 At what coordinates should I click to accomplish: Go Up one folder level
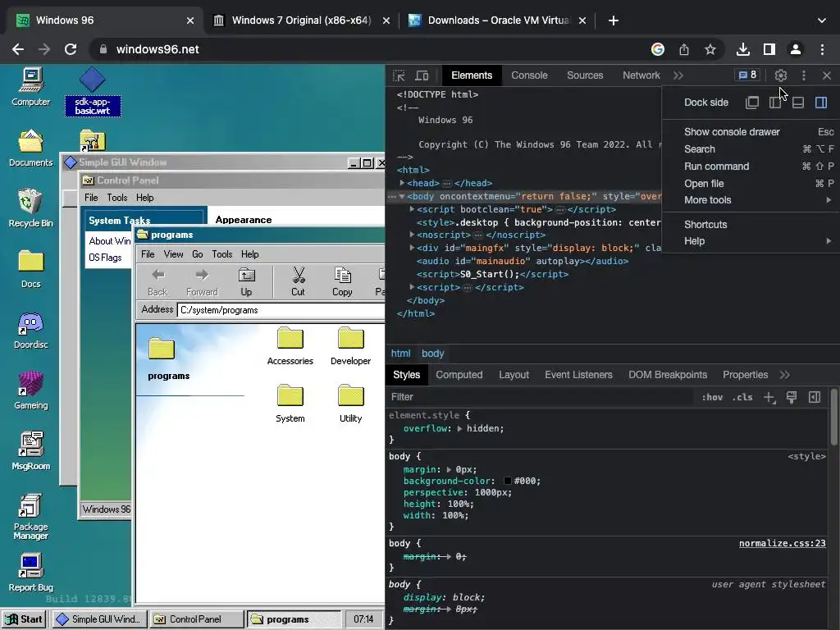[x=246, y=282]
